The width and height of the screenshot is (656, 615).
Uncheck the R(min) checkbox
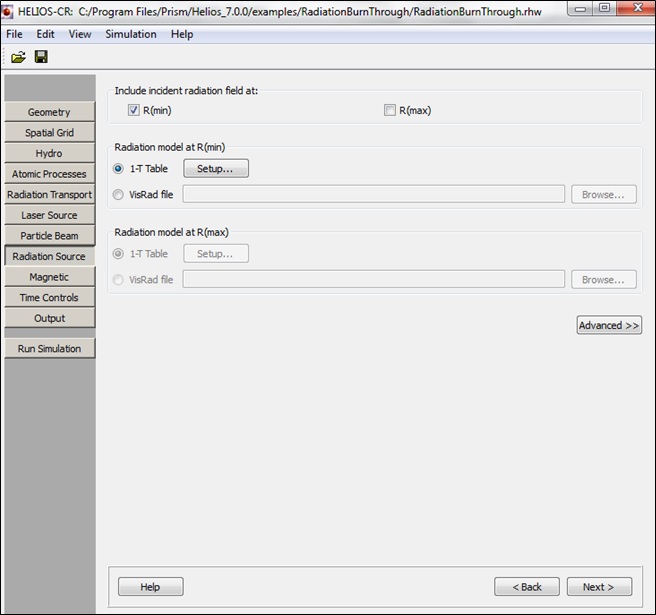pos(134,110)
